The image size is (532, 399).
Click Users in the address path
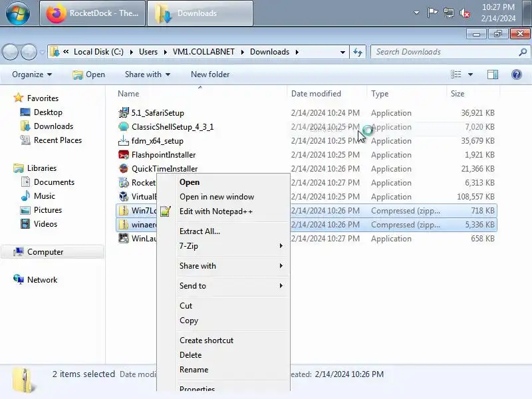(x=148, y=52)
